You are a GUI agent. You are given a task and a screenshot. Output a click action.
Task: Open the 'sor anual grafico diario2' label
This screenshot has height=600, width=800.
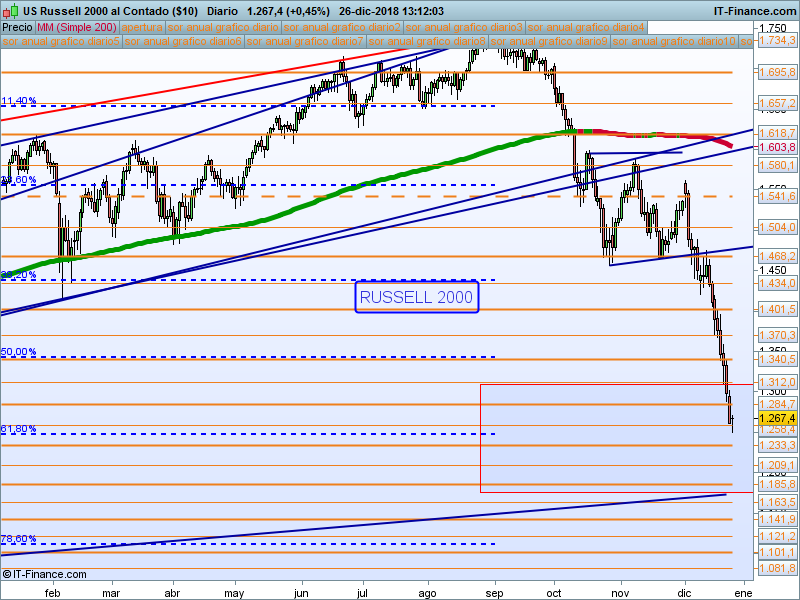coord(342,28)
